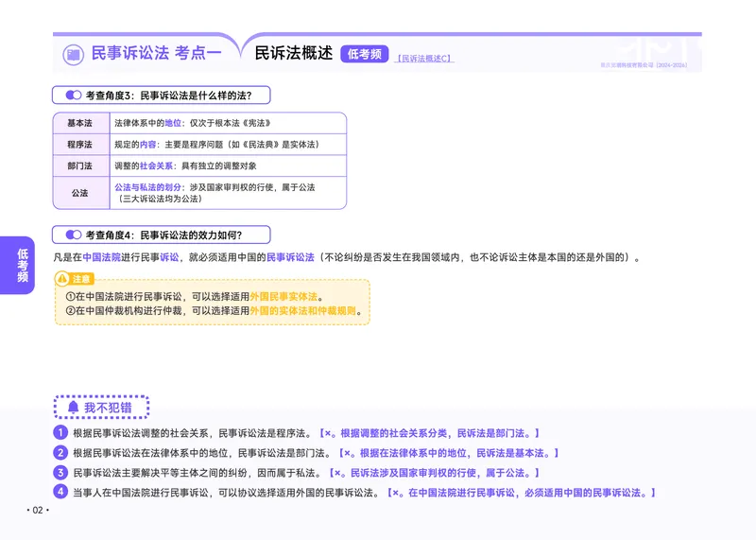Click the warning icon next to 注意
This screenshot has height=540, width=756.
point(61,279)
